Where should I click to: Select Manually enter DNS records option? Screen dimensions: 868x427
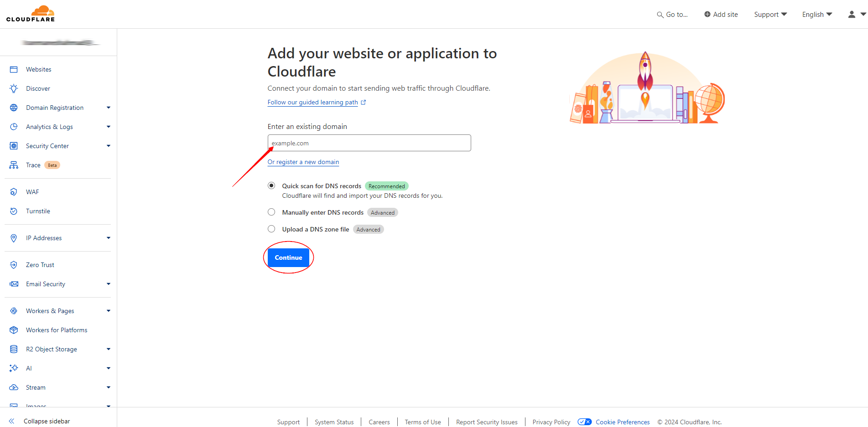[271, 212]
